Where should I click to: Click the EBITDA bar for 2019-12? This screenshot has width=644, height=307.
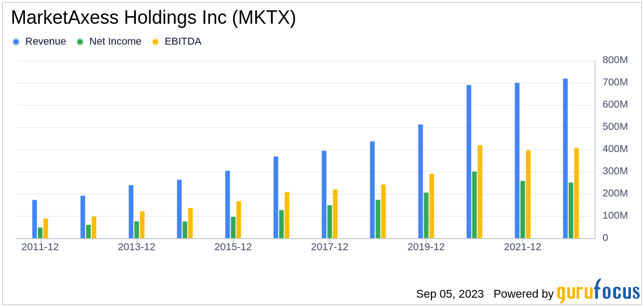point(431,206)
